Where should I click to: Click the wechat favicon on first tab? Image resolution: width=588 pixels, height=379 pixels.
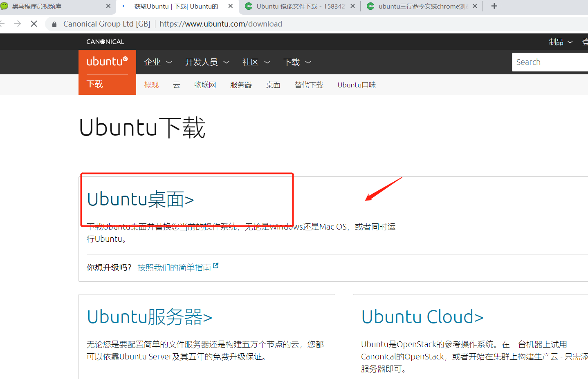pyautogui.click(x=4, y=6)
